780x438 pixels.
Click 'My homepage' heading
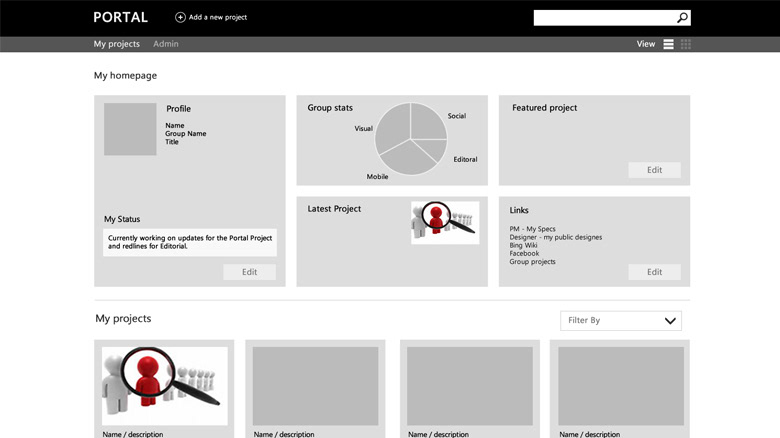[x=125, y=76]
